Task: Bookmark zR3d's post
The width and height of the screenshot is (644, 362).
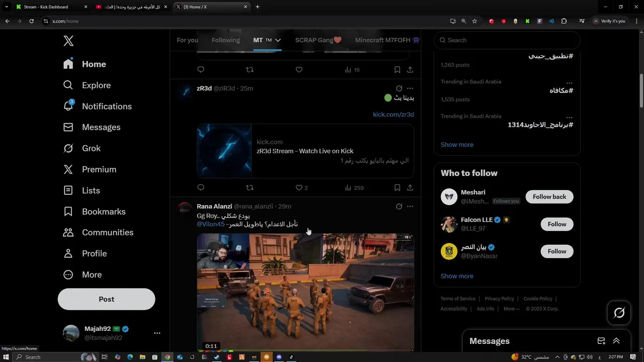Action: [397, 188]
